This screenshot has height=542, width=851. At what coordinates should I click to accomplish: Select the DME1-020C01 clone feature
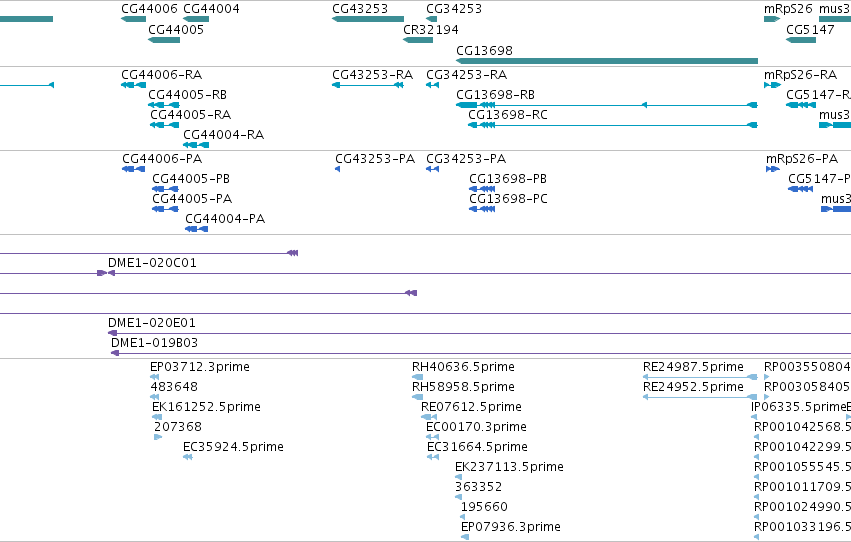[479, 273]
